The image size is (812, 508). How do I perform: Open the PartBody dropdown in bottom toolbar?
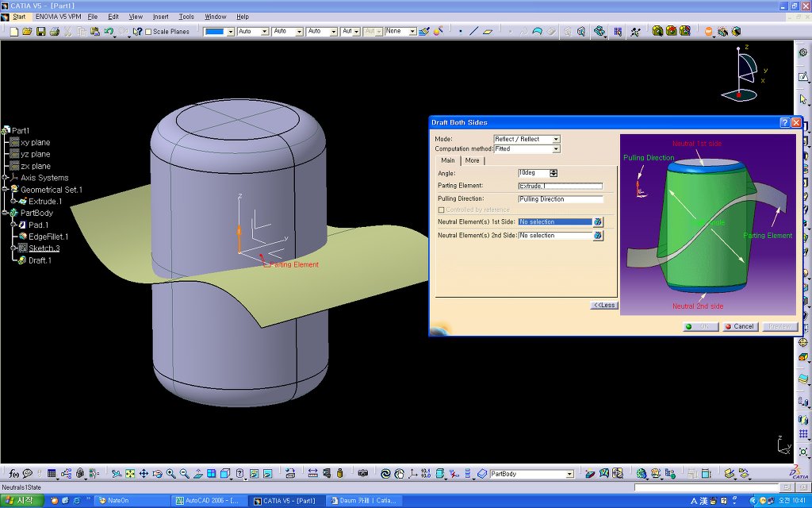coord(569,474)
